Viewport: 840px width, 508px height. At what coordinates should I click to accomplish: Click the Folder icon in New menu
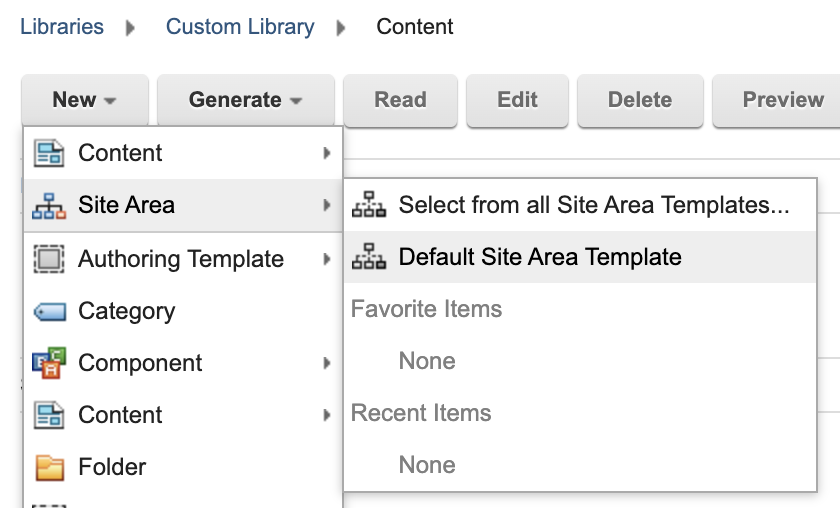tap(50, 467)
